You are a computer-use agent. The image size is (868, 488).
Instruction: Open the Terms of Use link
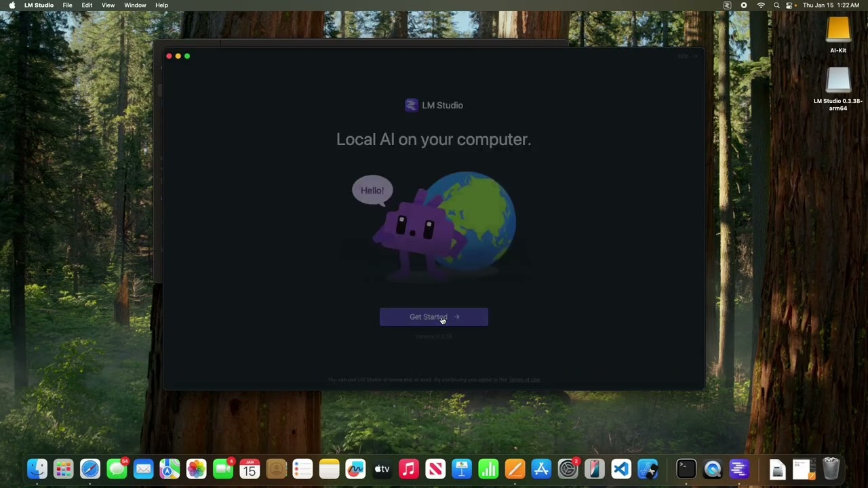coord(524,380)
